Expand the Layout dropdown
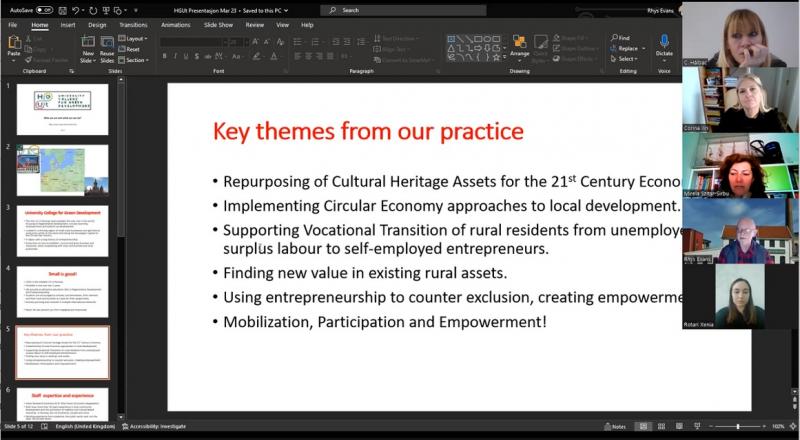 pyautogui.click(x=134, y=38)
